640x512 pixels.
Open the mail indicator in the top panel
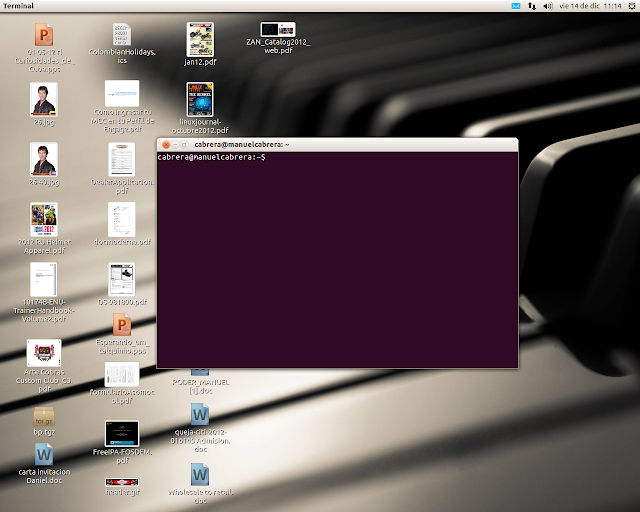tap(516, 6)
